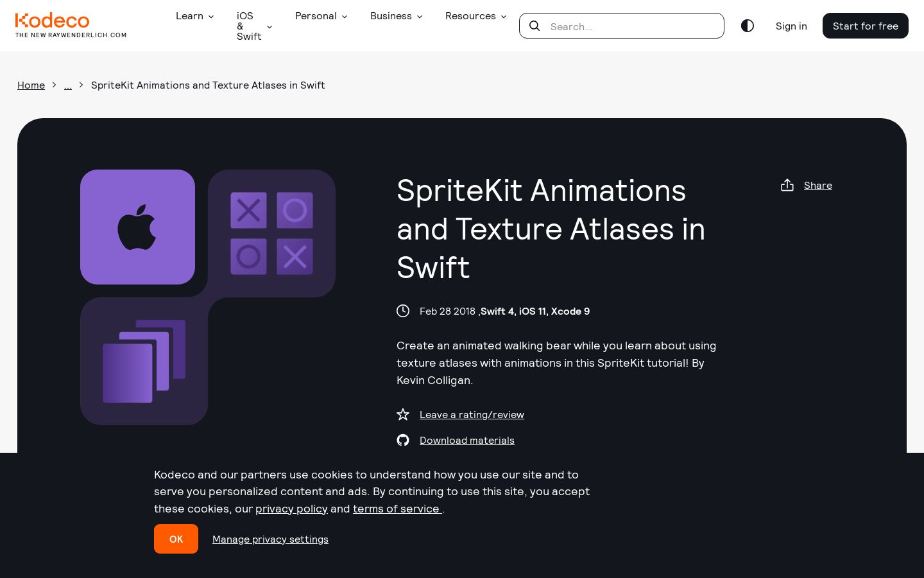Click the 'Feb 28 2018' date text
Image resolution: width=924 pixels, height=578 pixels.
[447, 311]
